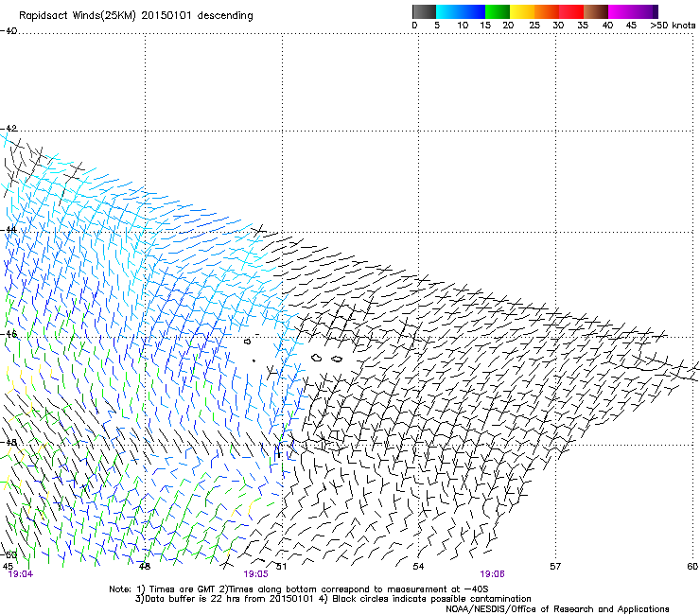Click the '>50 knots' legend label

[x=673, y=25]
